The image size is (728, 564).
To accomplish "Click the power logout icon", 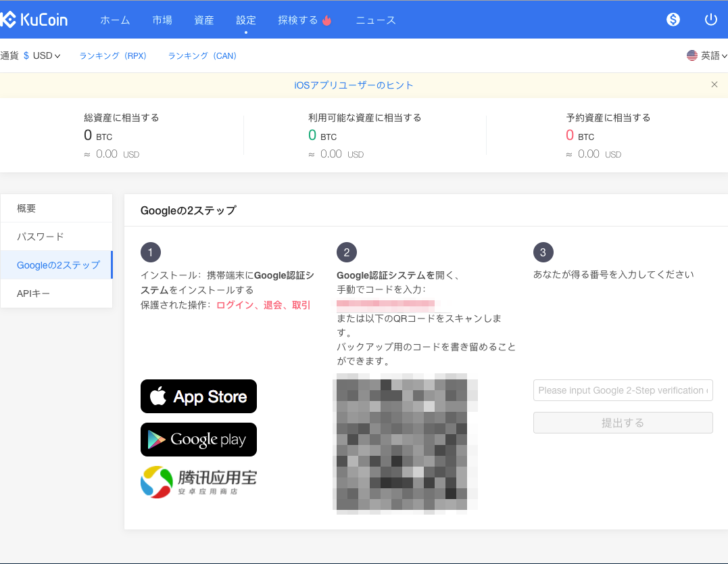I will click(x=711, y=20).
